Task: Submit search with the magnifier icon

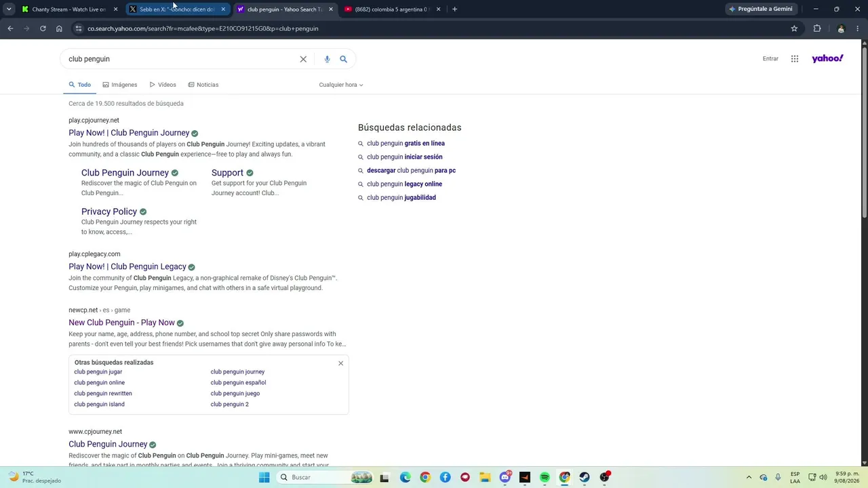Action: click(343, 59)
